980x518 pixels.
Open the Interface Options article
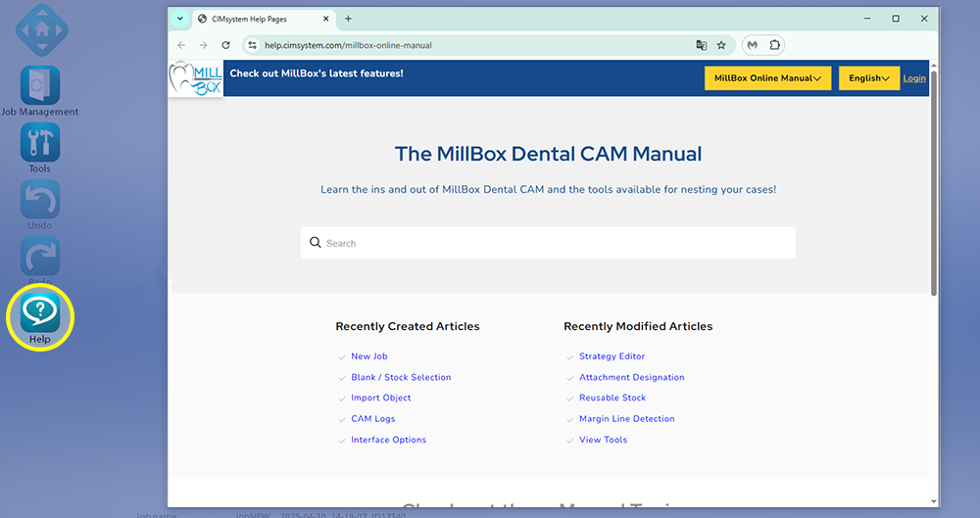388,440
